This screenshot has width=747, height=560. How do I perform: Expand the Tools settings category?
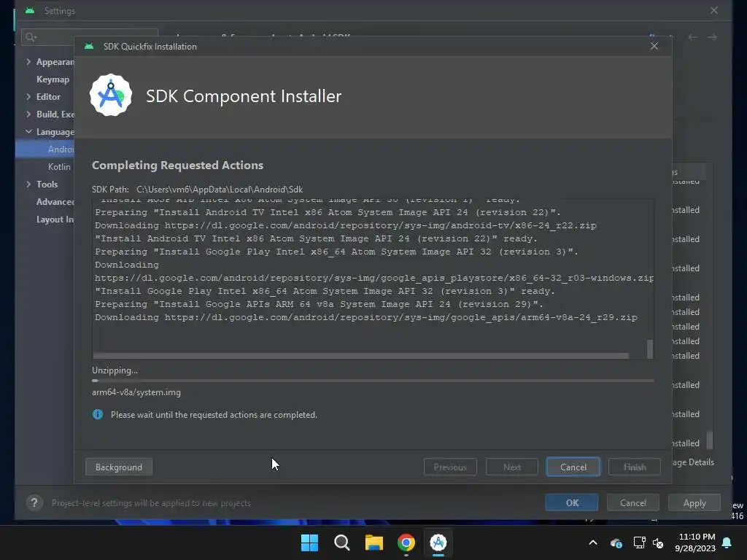point(28,184)
